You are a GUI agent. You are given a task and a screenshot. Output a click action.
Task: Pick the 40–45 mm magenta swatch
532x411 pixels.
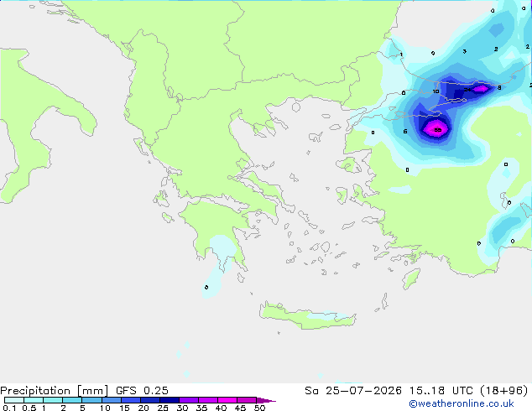click(227, 400)
